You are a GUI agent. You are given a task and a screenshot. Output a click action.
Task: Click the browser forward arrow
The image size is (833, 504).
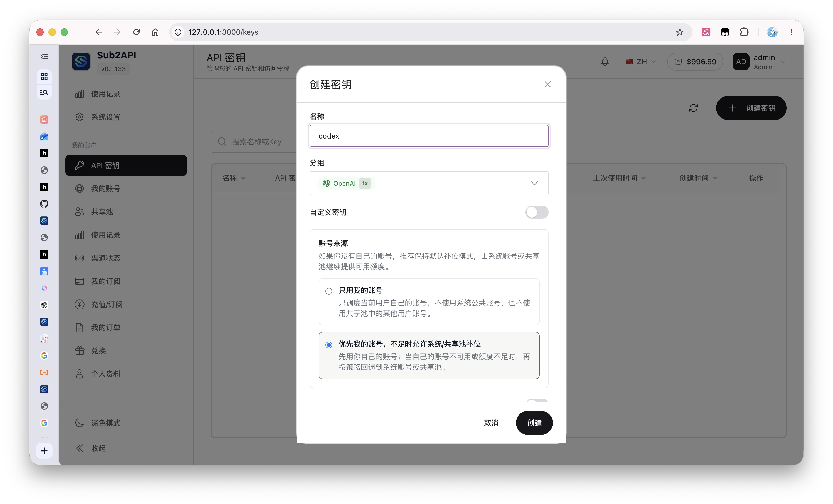[117, 32]
